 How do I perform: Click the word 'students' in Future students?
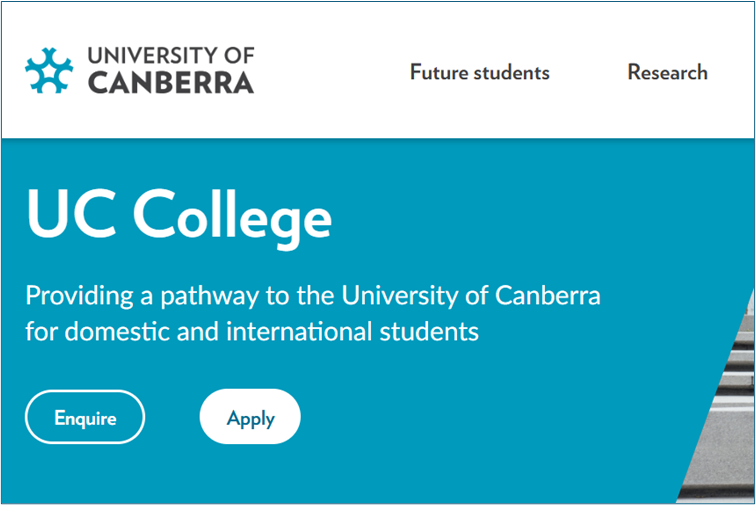(x=512, y=72)
